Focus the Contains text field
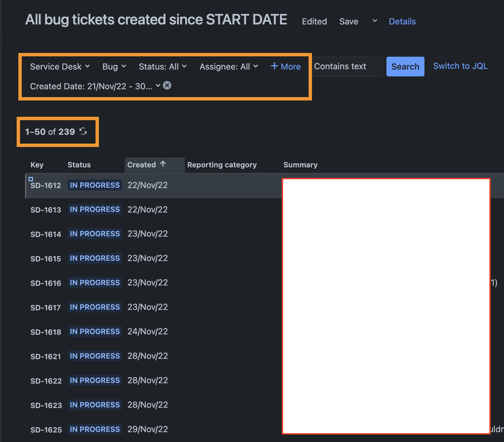 click(x=347, y=67)
